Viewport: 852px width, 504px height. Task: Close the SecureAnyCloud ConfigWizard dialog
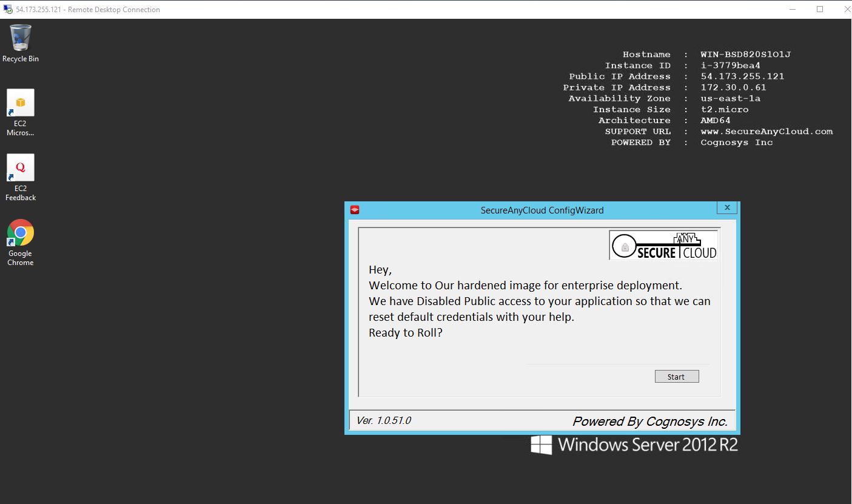[726, 208]
